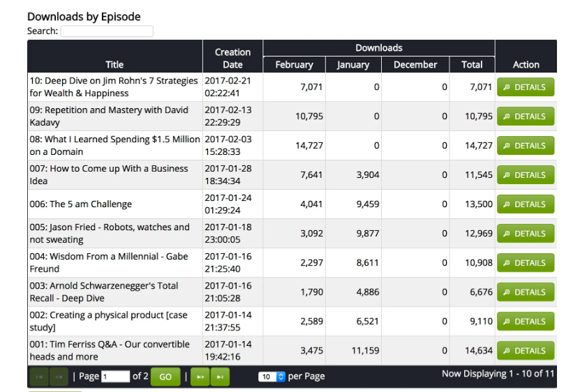Click the page number input field

(115, 376)
